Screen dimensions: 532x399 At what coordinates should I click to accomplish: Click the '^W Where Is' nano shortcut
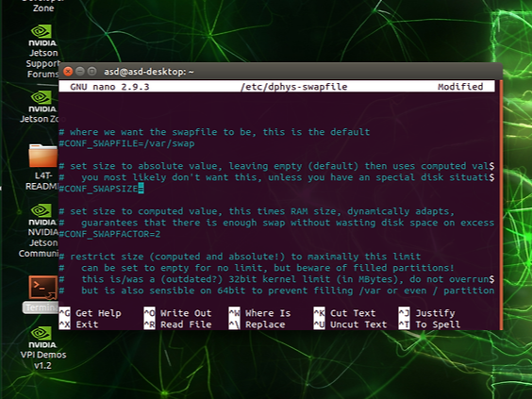(x=260, y=313)
